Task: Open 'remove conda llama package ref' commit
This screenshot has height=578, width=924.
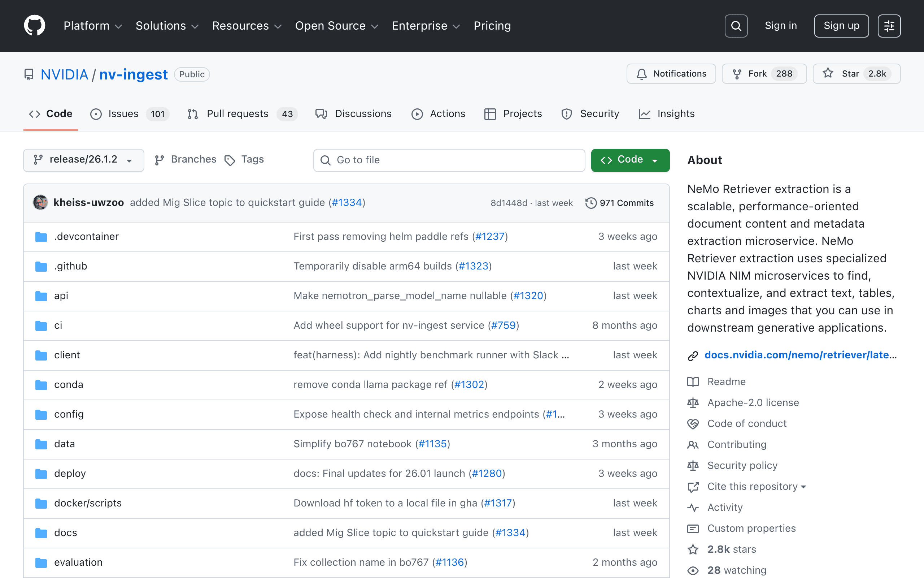Action: pos(370,385)
